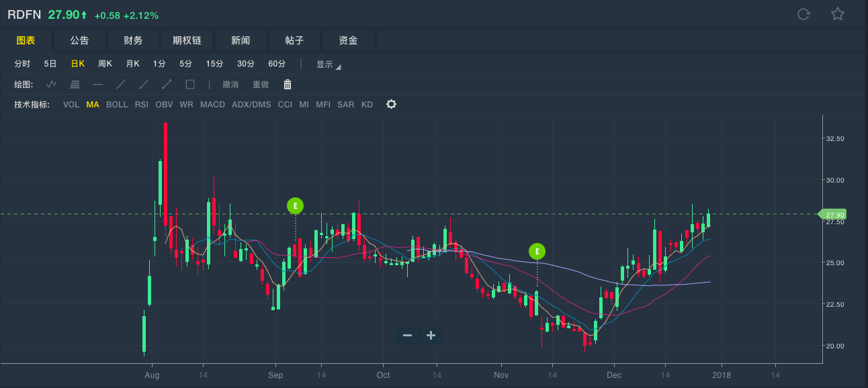Click the 32.50 price axis label
This screenshot has height=388, width=868.
[835, 138]
